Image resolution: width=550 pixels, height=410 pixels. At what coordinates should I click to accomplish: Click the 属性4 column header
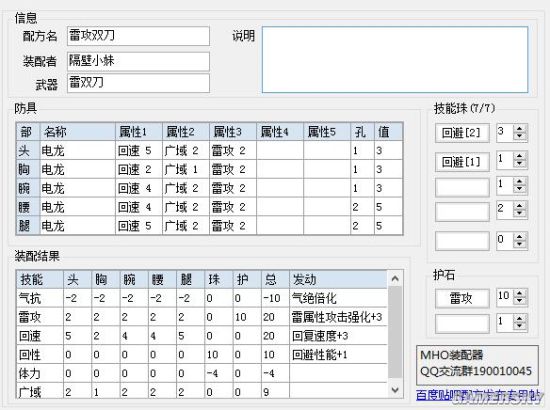tap(280, 132)
